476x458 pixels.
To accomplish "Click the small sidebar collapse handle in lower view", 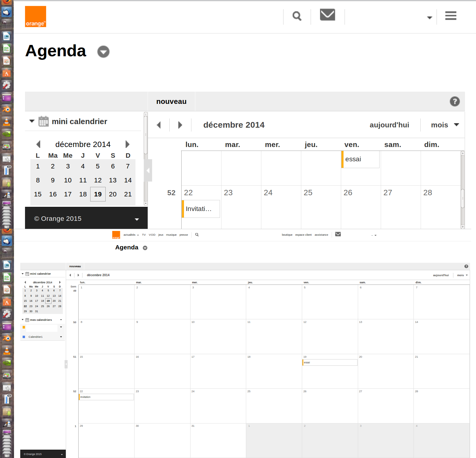I will 66,364.
